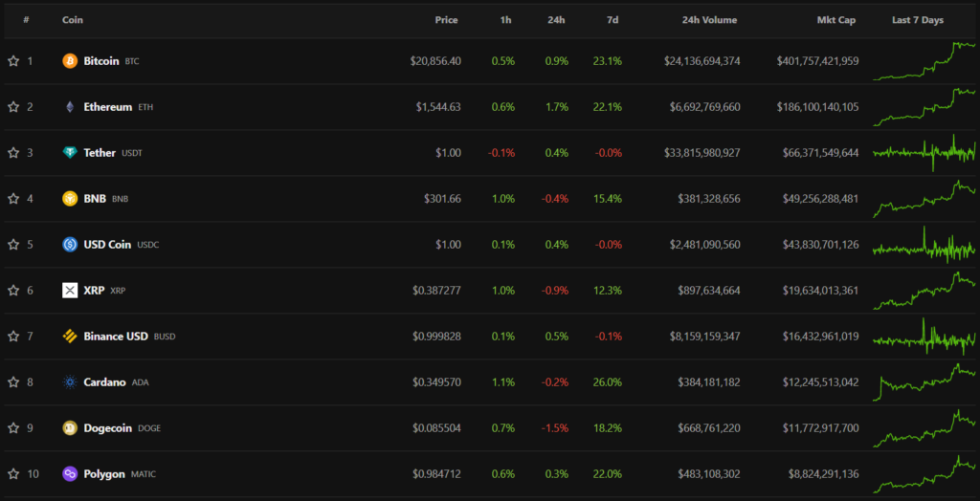Click the USD Coin logo icon
The height and width of the screenshot is (501, 980).
[70, 244]
